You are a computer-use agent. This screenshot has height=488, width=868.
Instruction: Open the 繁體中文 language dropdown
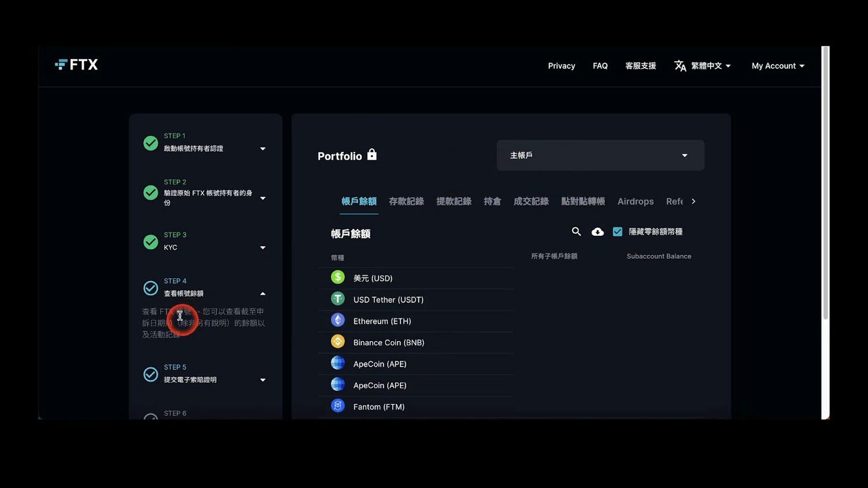pyautogui.click(x=711, y=66)
